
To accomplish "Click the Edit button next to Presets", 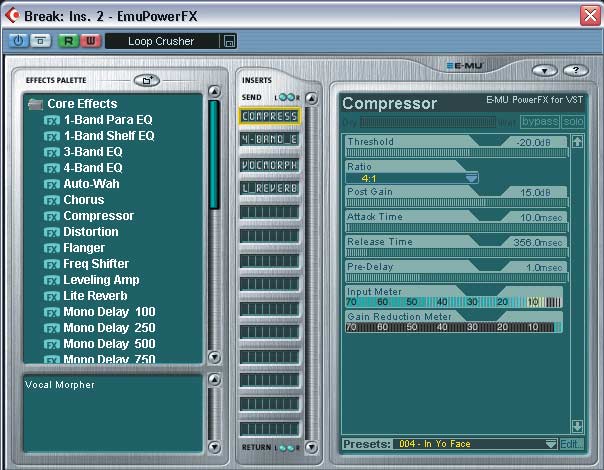I will coord(571,443).
